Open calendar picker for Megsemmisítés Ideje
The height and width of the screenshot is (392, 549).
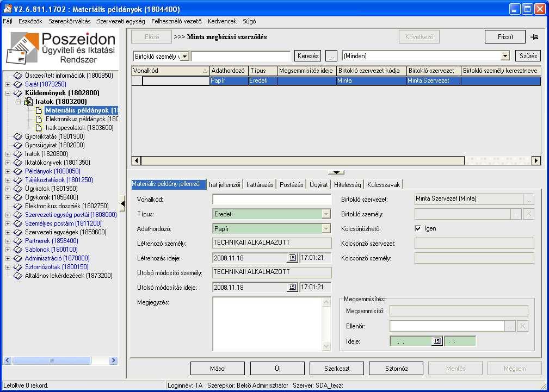(x=437, y=341)
